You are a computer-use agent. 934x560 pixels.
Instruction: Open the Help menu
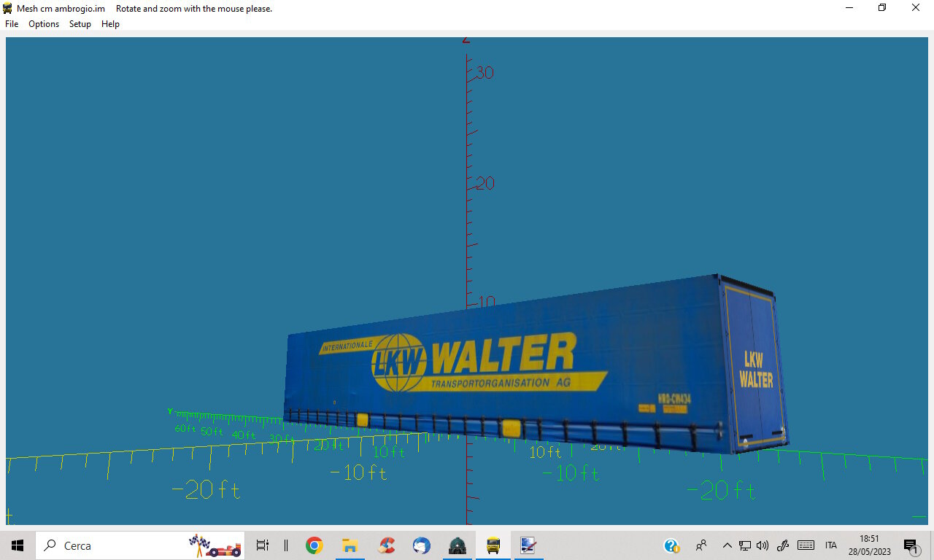pyautogui.click(x=110, y=24)
